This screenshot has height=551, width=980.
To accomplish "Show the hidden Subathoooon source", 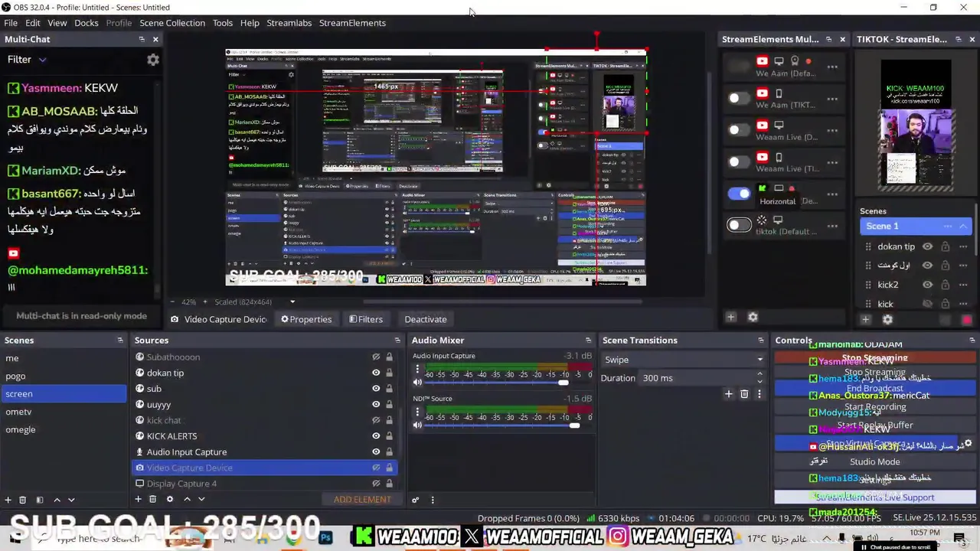I will (376, 357).
